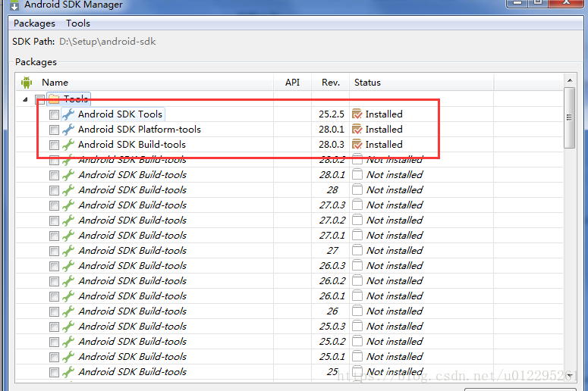Select the Tools folder icon

[x=54, y=99]
